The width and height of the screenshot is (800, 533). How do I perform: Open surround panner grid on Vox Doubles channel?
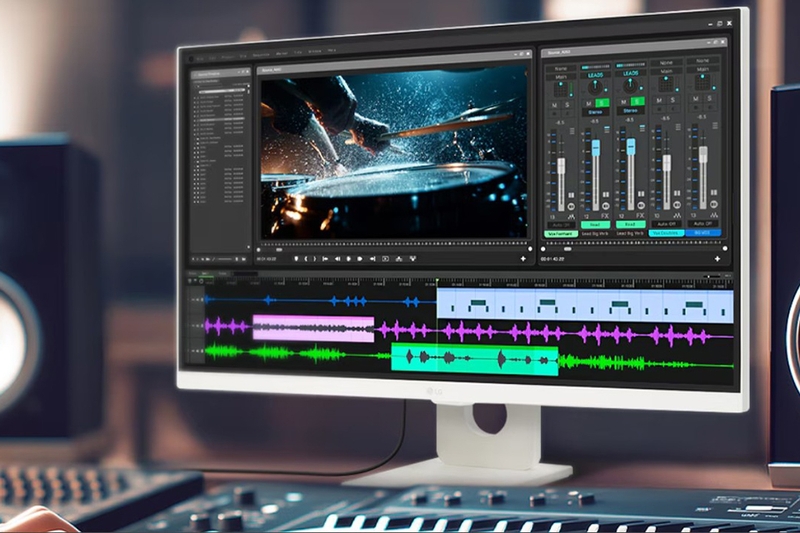pyautogui.click(x=666, y=84)
